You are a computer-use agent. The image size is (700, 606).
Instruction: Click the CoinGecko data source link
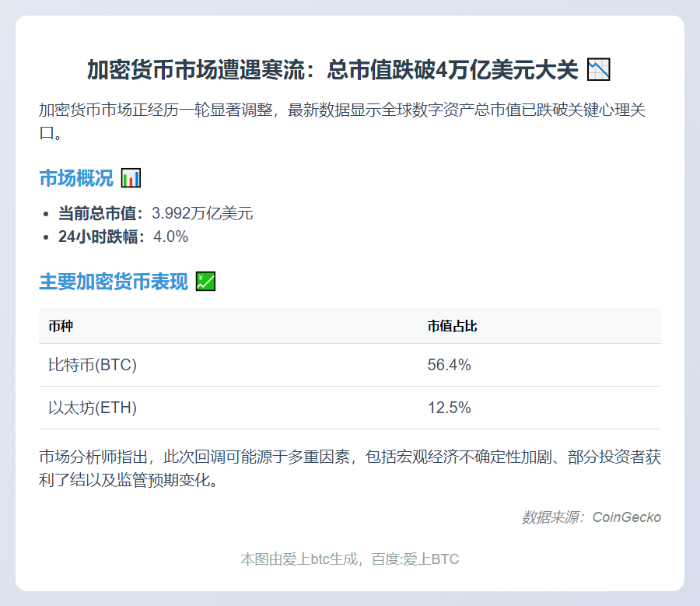coord(627,516)
